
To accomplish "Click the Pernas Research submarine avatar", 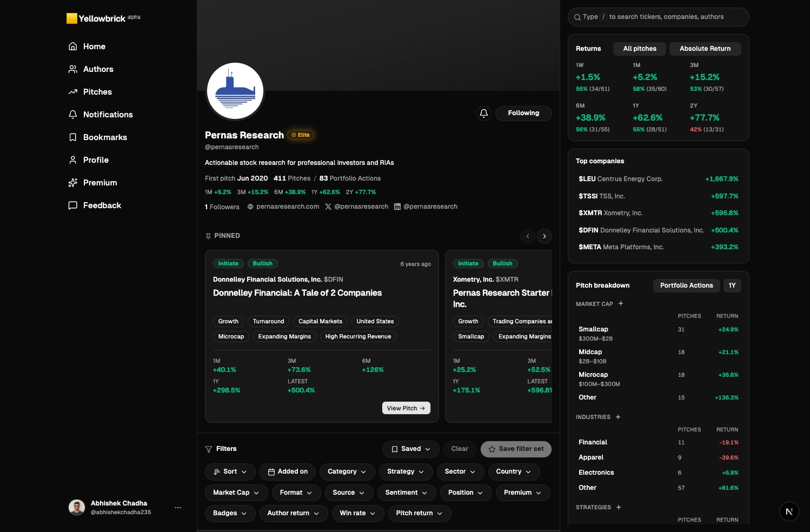I will (x=235, y=91).
